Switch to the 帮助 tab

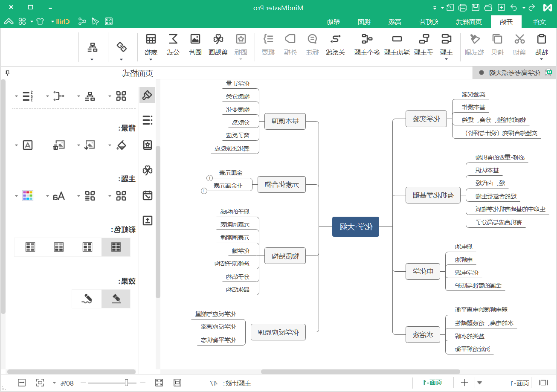pyautogui.click(x=334, y=22)
